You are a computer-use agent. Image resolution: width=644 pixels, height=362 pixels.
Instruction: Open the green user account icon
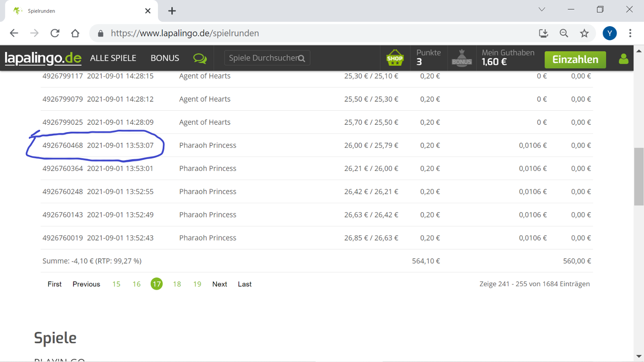pos(623,59)
